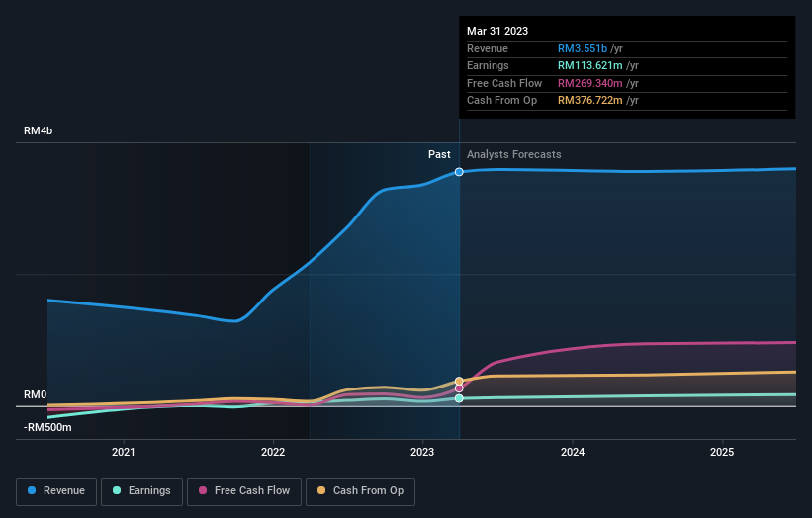Click the RM113.621m earnings value
The width and height of the screenshot is (812, 518).
click(589, 65)
